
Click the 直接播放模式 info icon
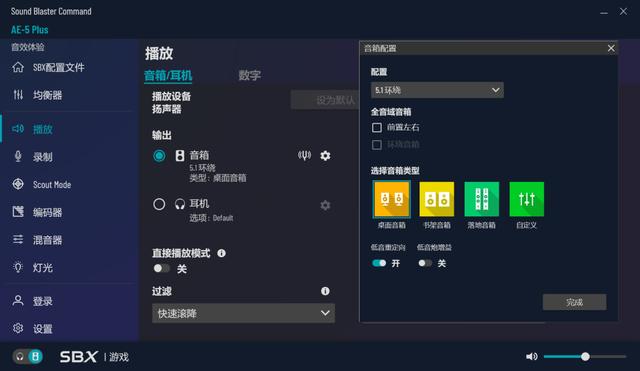click(x=222, y=253)
